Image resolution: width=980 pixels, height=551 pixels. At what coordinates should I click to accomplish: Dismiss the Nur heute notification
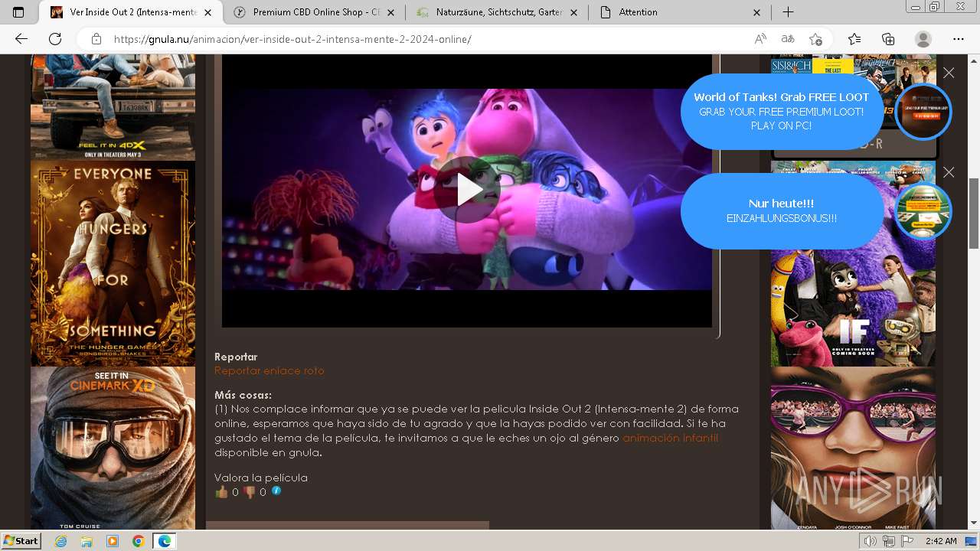coord(949,172)
